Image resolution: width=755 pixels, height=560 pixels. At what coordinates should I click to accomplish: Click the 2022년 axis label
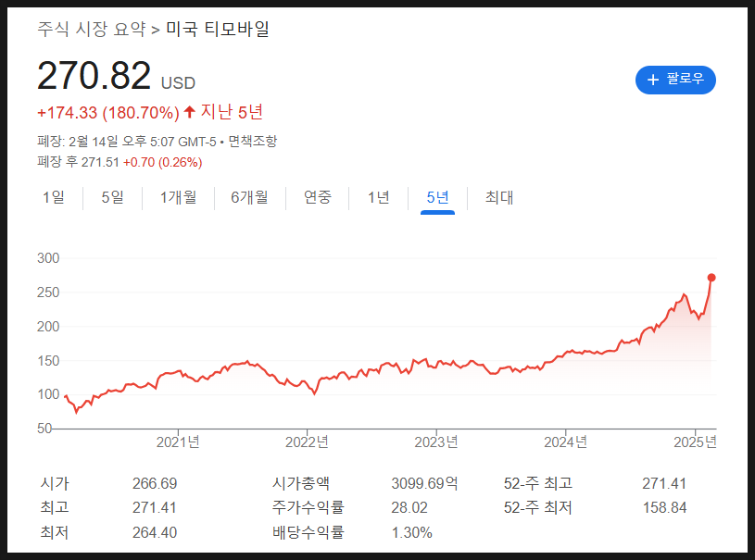click(307, 442)
